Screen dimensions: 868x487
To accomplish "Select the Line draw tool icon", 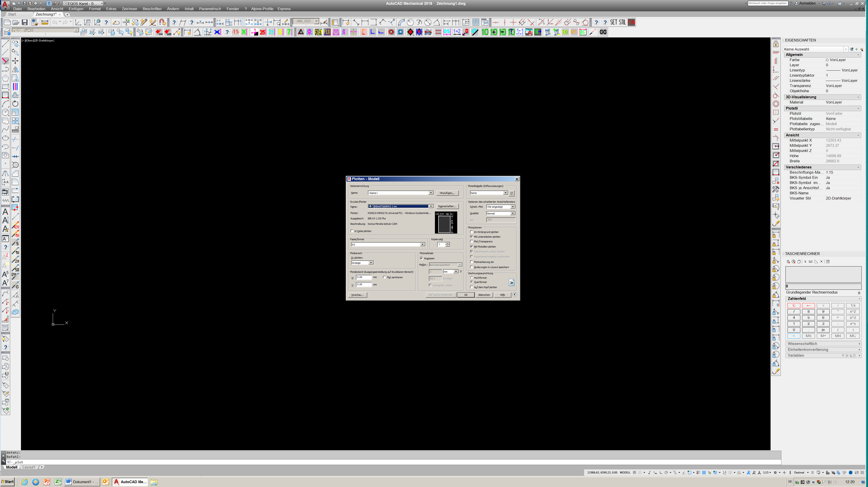I will [5, 44].
